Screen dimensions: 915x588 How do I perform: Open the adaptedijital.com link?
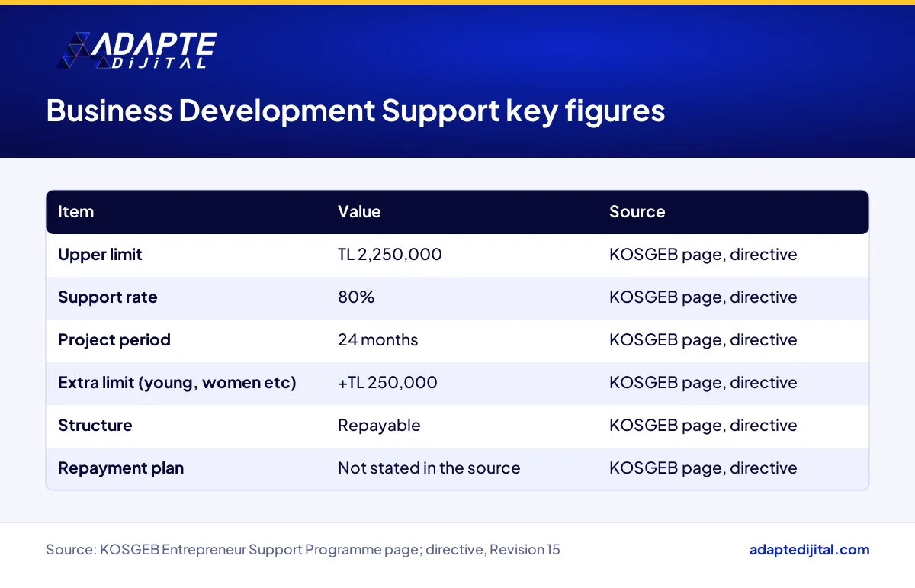pyautogui.click(x=810, y=549)
